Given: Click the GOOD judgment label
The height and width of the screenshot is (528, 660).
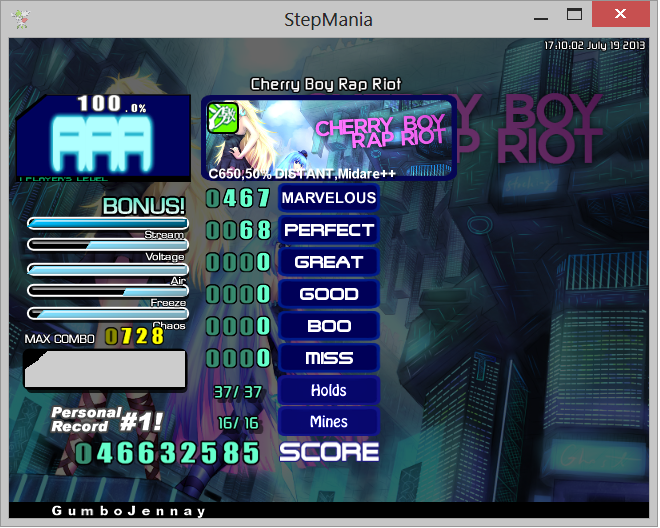Looking at the screenshot, I should [329, 294].
